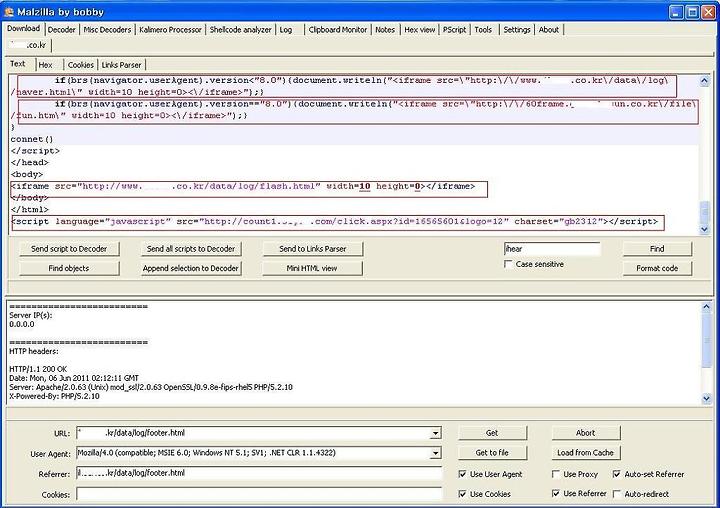Image resolution: width=720 pixels, height=508 pixels.
Task: Click Send script to Decoder button
Action: [69, 249]
